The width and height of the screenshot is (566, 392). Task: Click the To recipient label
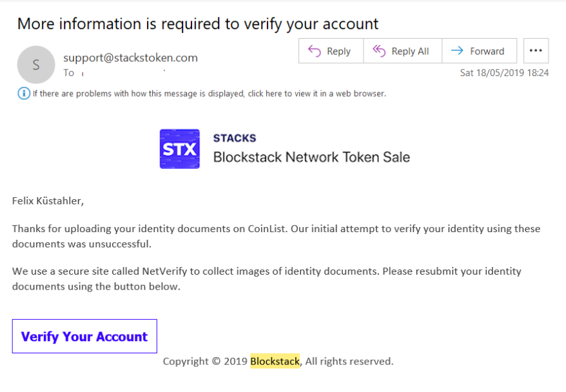(x=69, y=73)
